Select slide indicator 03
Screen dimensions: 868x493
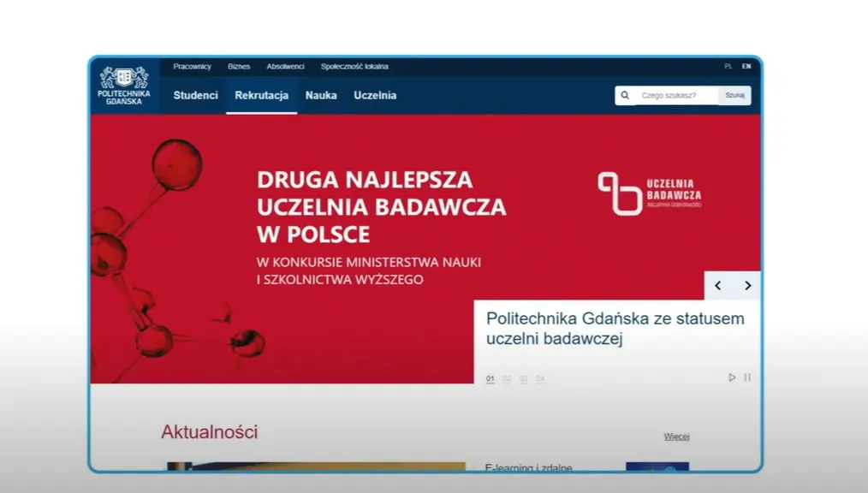coord(523,379)
